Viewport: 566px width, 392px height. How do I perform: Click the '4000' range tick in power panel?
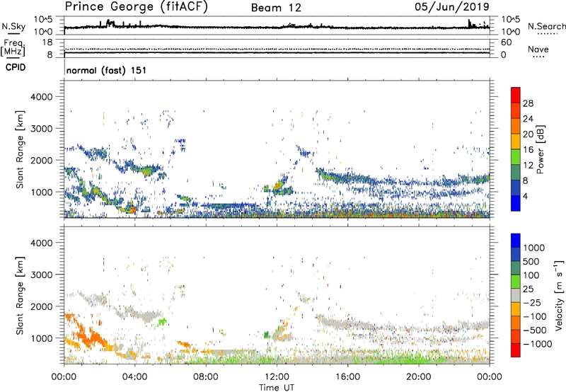tap(42, 97)
